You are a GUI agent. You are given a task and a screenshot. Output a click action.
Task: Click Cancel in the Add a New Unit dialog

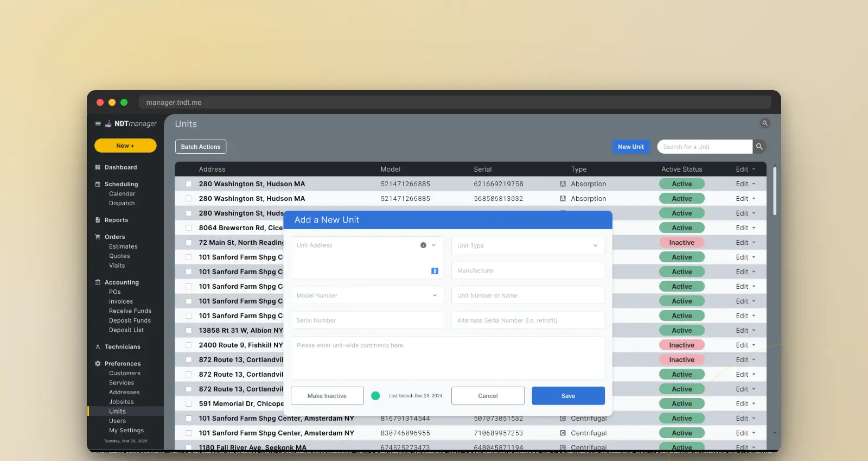pos(488,396)
